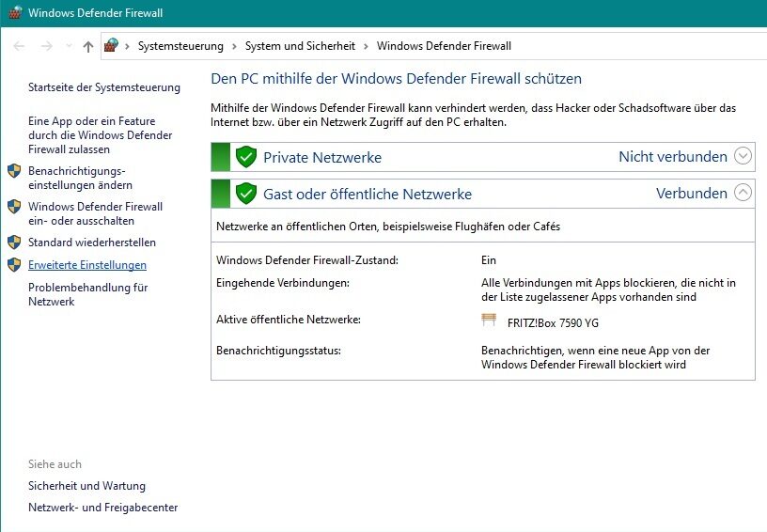Image resolution: width=767 pixels, height=532 pixels.
Task: Click the shield icon beside Standard wiederherstellen
Action: (x=14, y=243)
